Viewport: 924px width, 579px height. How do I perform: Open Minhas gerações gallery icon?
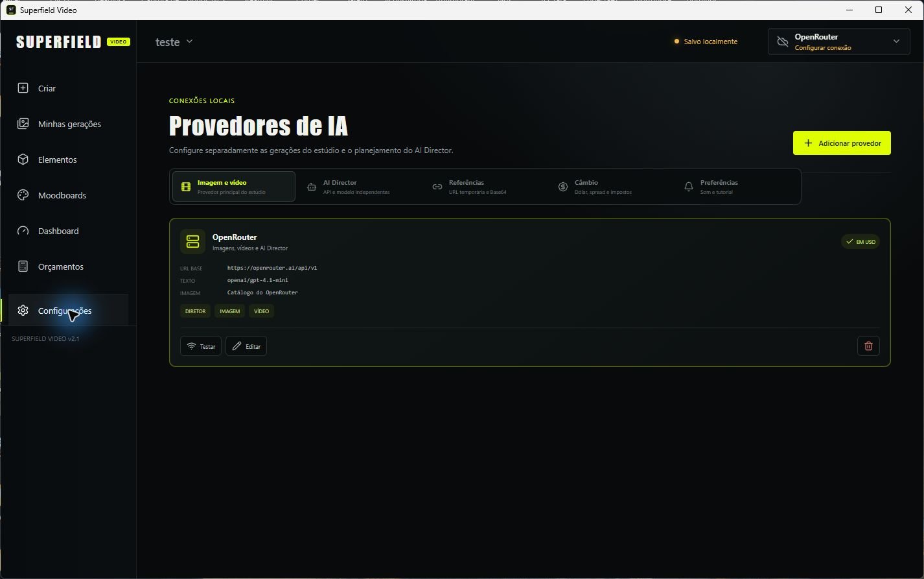click(x=23, y=124)
